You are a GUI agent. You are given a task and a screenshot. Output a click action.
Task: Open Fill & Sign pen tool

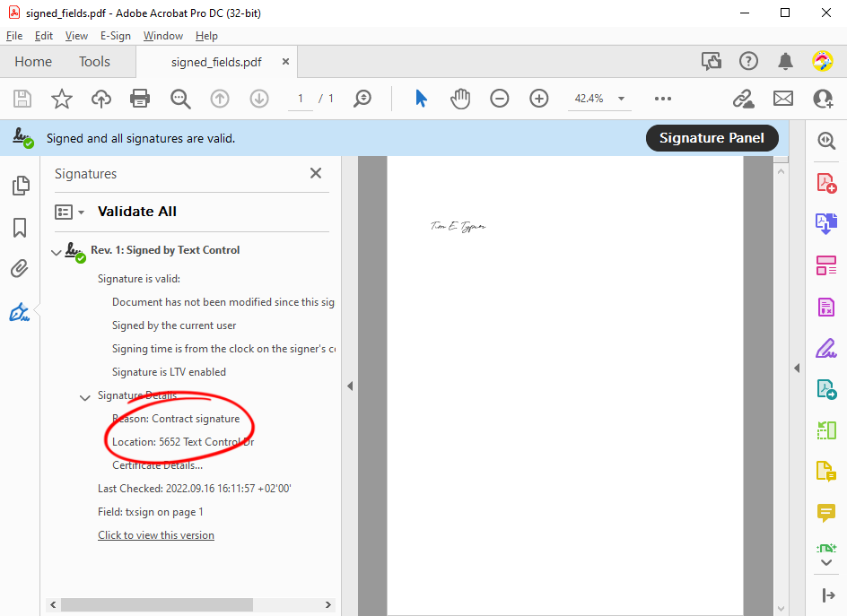(826, 348)
